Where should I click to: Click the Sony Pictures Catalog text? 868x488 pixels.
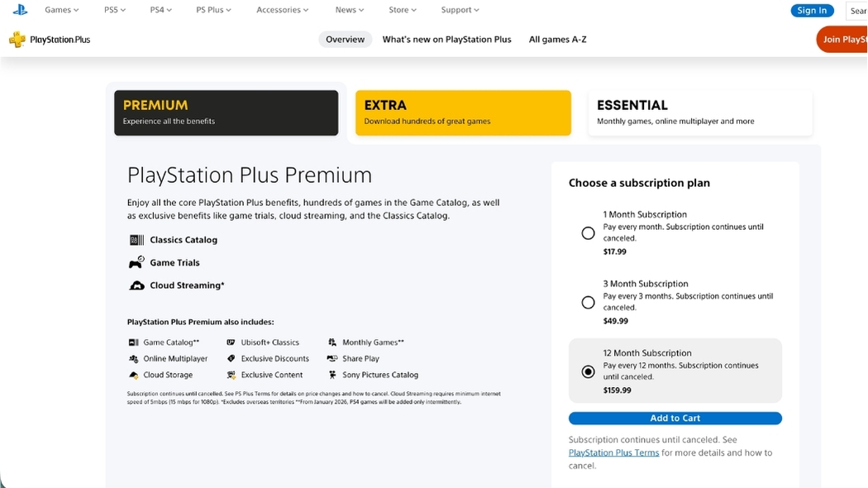379,375
